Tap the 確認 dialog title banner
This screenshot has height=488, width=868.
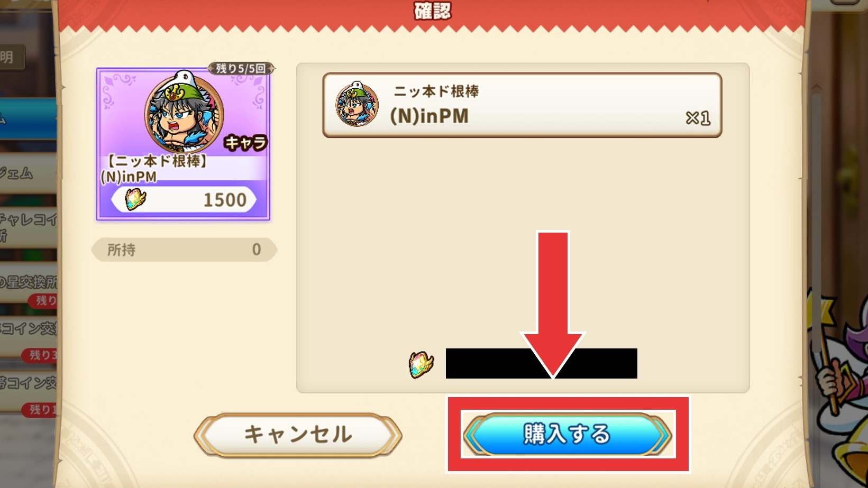pyautogui.click(x=432, y=11)
